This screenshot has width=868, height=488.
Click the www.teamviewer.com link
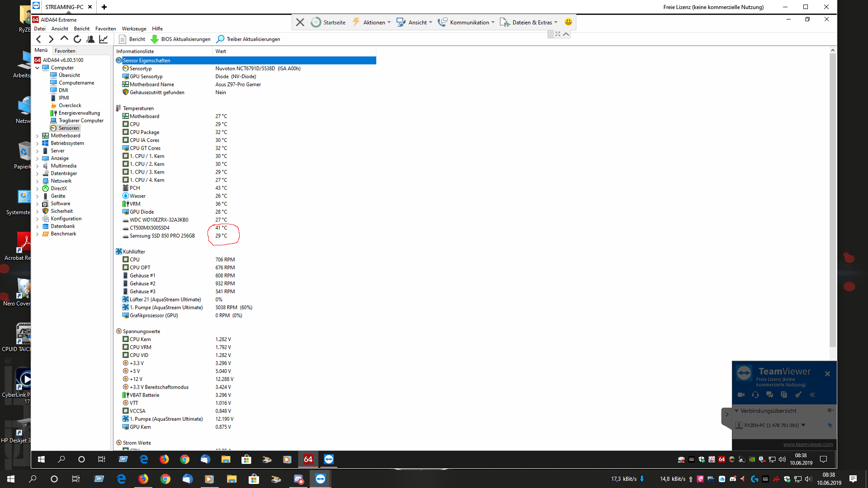(x=807, y=444)
